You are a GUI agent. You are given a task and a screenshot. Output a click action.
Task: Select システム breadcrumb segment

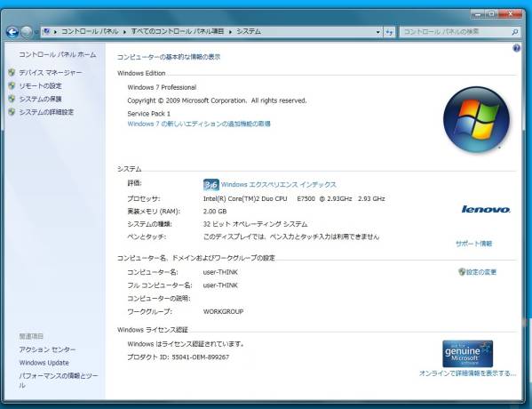tap(249, 32)
